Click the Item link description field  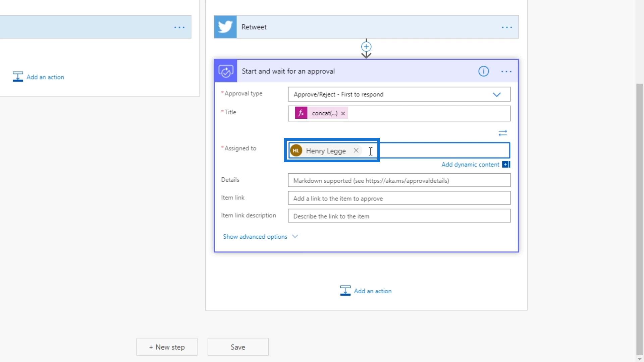pyautogui.click(x=399, y=216)
